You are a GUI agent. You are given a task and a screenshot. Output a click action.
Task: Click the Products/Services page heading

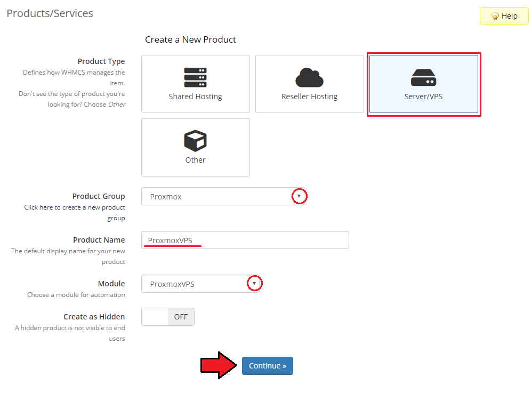point(50,13)
